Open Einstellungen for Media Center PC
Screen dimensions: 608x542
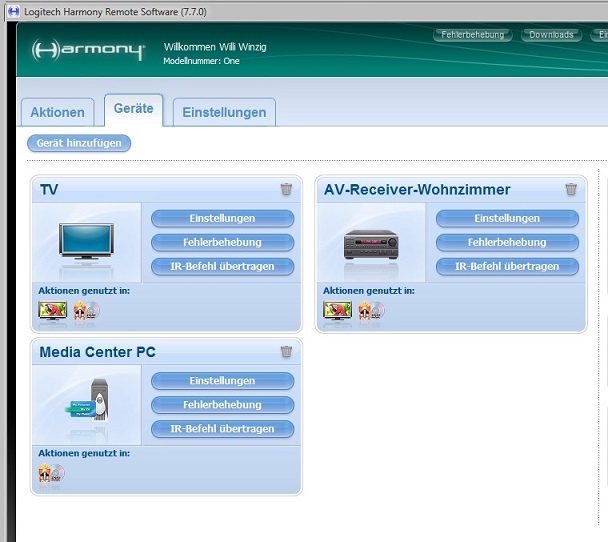pos(223,381)
